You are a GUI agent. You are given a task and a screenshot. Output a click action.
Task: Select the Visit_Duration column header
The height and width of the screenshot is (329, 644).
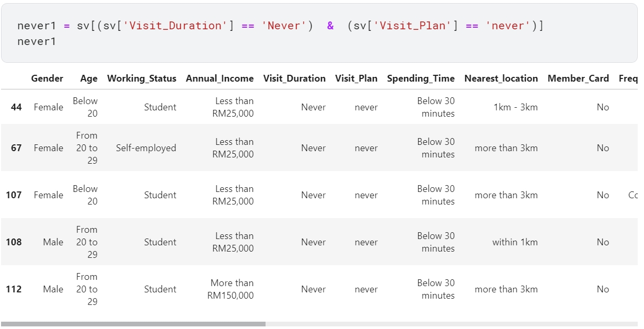coord(294,78)
